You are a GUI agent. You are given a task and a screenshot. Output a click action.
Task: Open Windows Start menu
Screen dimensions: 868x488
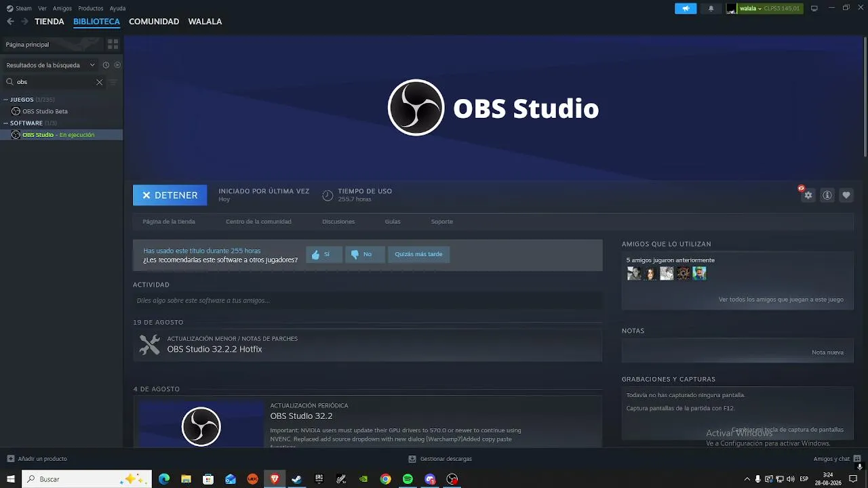click(x=11, y=479)
